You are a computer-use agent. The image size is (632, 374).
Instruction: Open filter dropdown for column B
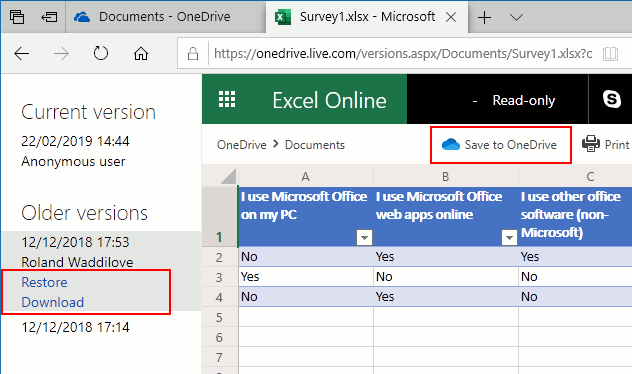pyautogui.click(x=509, y=238)
